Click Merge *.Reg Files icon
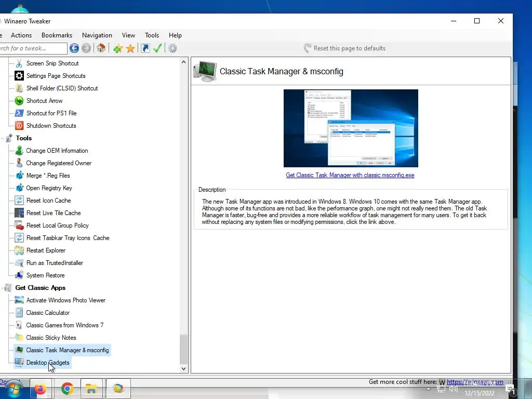 coord(19,176)
